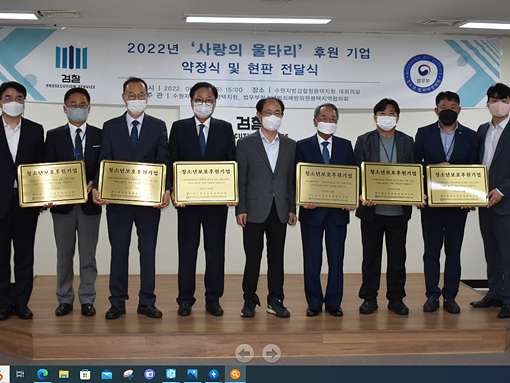510x383 pixels.
Task: Click the displayed group photo image
Action: 255,183
